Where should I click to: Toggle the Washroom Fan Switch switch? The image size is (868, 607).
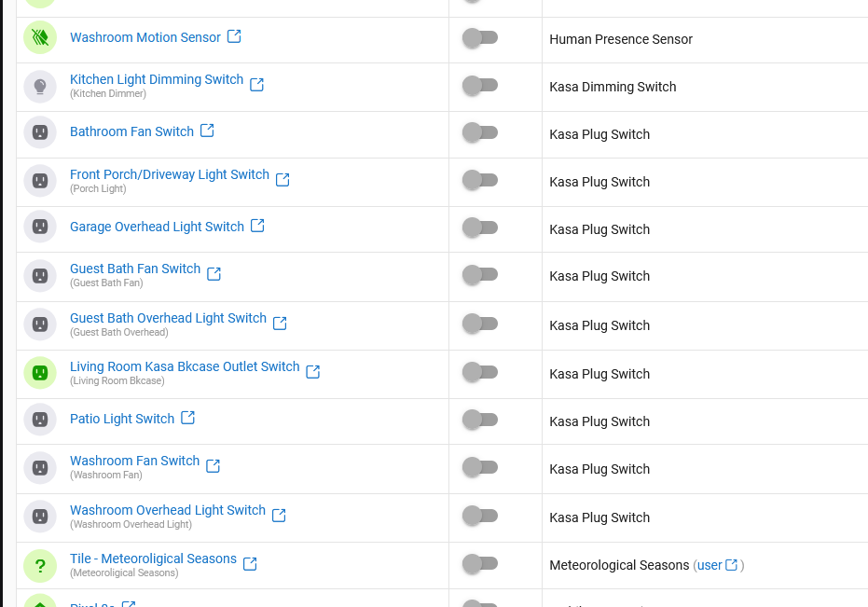[x=480, y=467]
